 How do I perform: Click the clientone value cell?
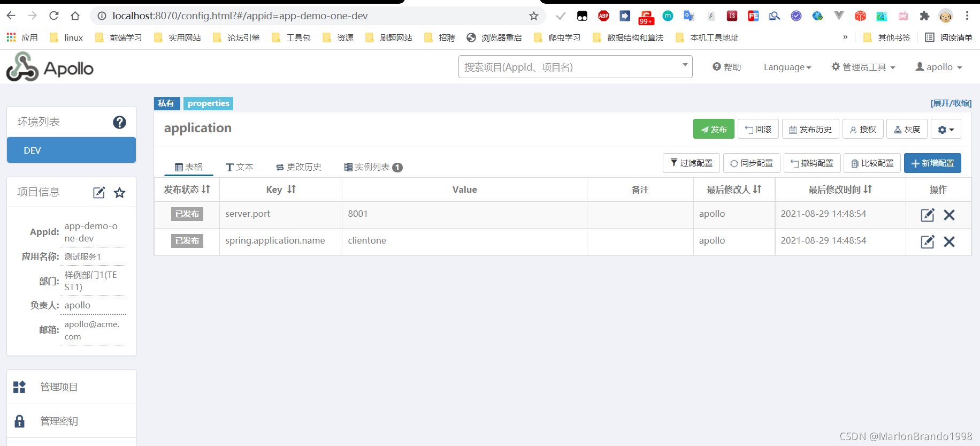464,241
